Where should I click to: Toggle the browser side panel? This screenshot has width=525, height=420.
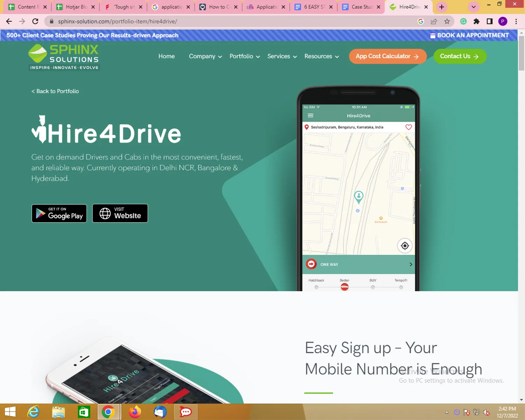point(490,21)
